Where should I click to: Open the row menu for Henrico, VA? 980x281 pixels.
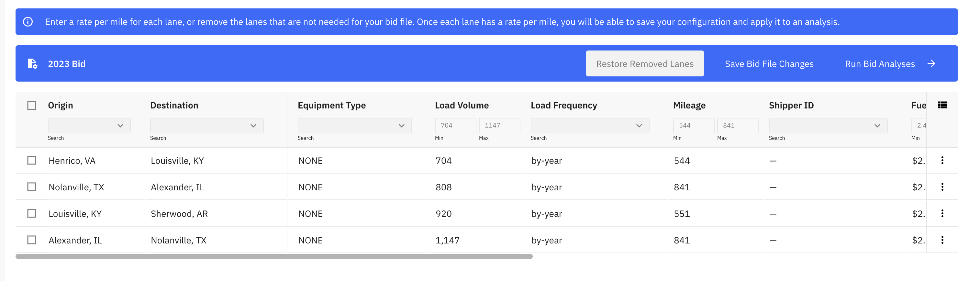(x=942, y=160)
